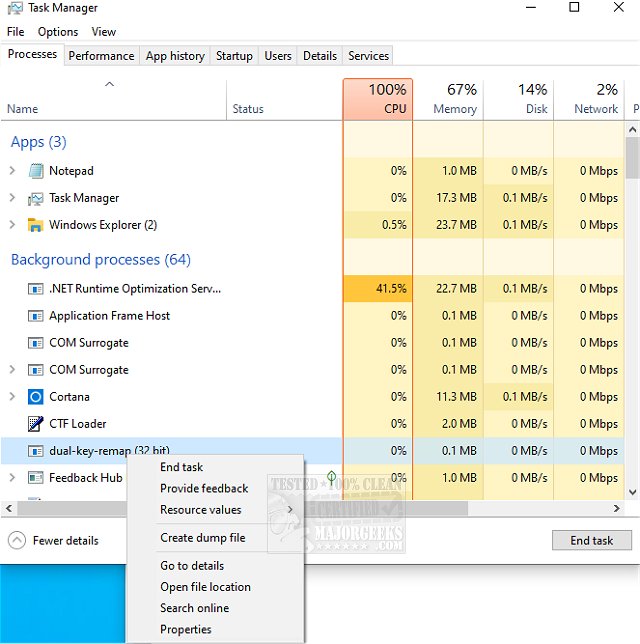Expand the Feedback Hub process group
This screenshot has height=644, width=640.
(x=12, y=478)
